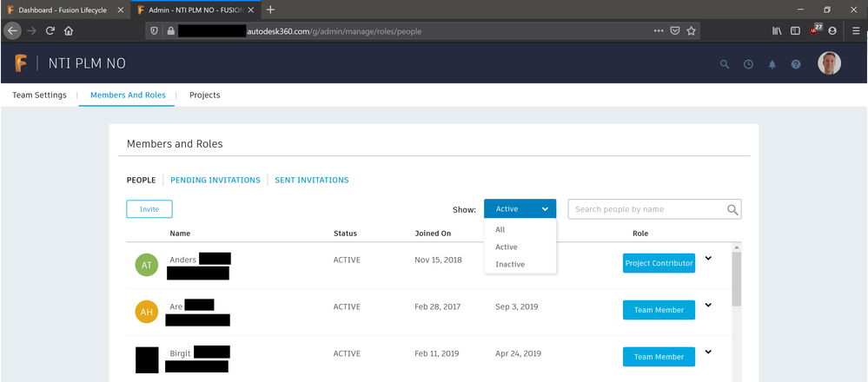Open the Projects tab
Screen dimensions: 868x382
tap(205, 95)
